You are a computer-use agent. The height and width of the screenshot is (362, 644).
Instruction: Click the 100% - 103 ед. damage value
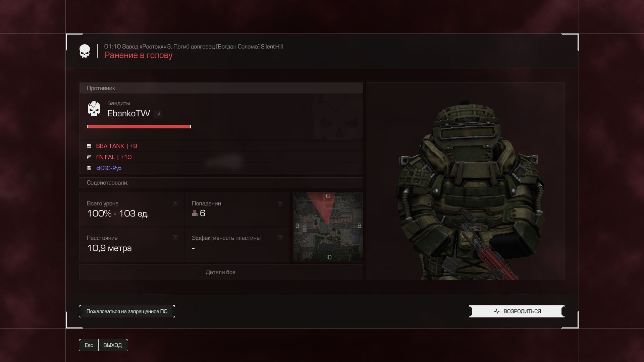pos(118,214)
